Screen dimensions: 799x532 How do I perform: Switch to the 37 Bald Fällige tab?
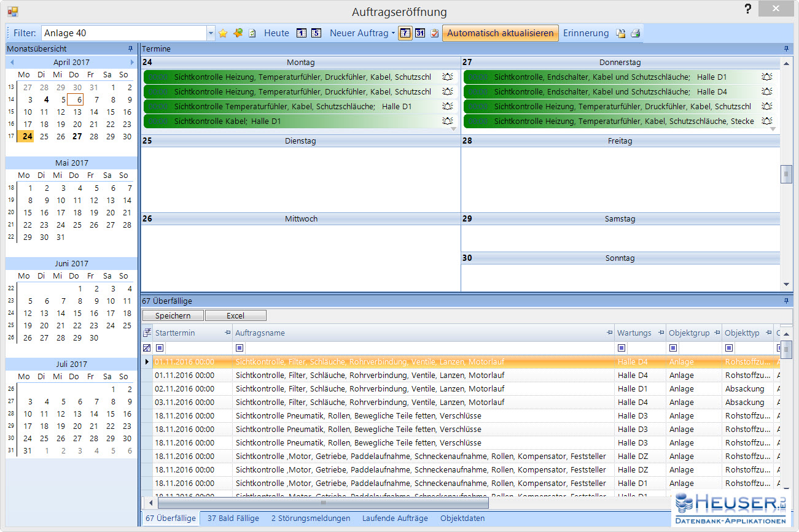(233, 518)
